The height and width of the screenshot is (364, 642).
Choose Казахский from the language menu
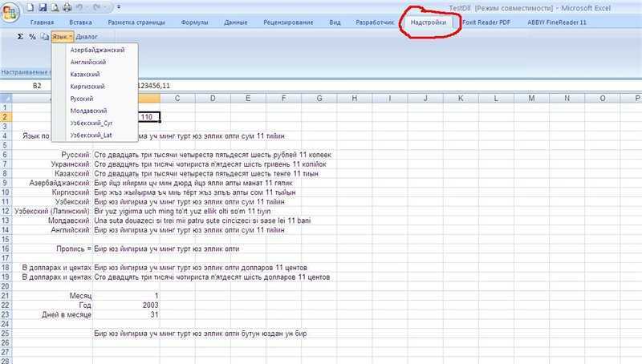(85, 75)
